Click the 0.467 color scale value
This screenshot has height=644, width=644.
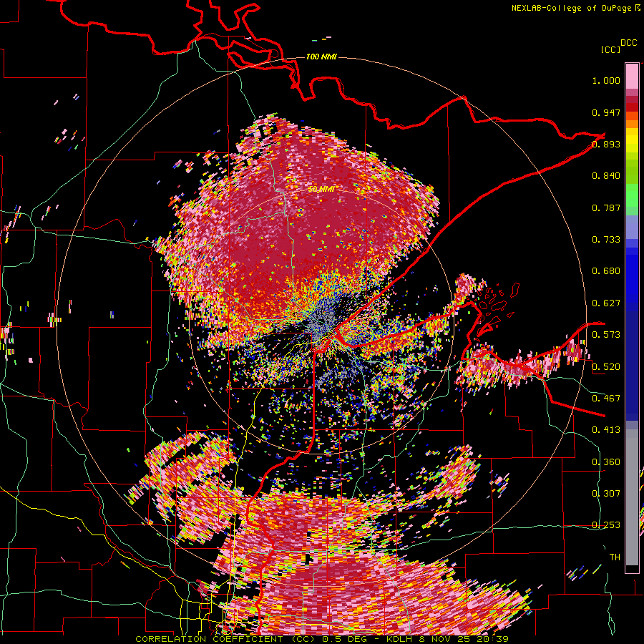606,399
